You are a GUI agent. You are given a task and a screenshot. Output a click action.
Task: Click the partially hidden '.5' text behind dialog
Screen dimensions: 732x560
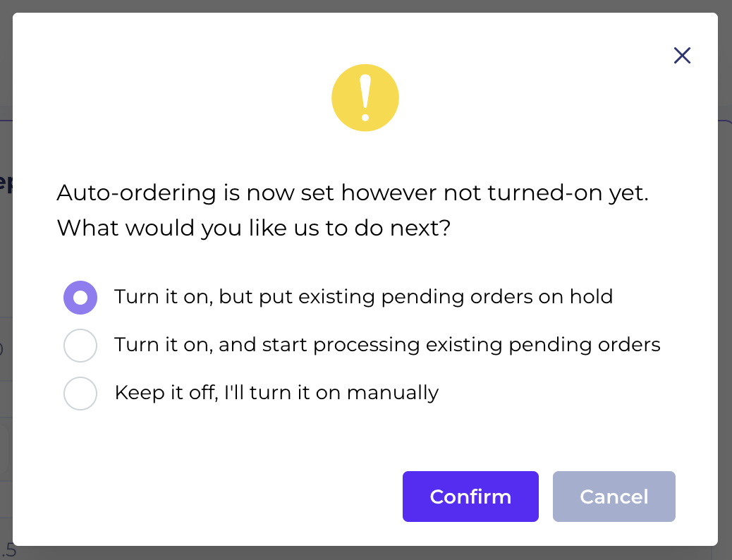point(7,551)
